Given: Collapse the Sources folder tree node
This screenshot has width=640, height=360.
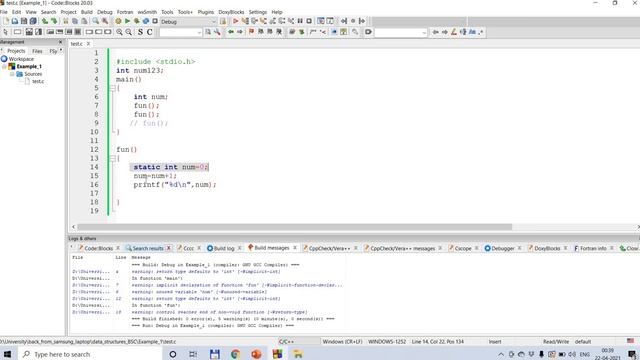Looking at the screenshot, I should click(12, 74).
